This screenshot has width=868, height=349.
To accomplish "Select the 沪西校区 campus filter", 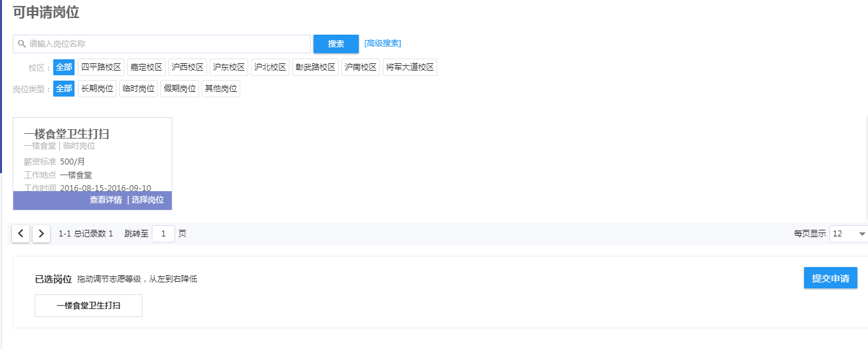I will click(187, 67).
